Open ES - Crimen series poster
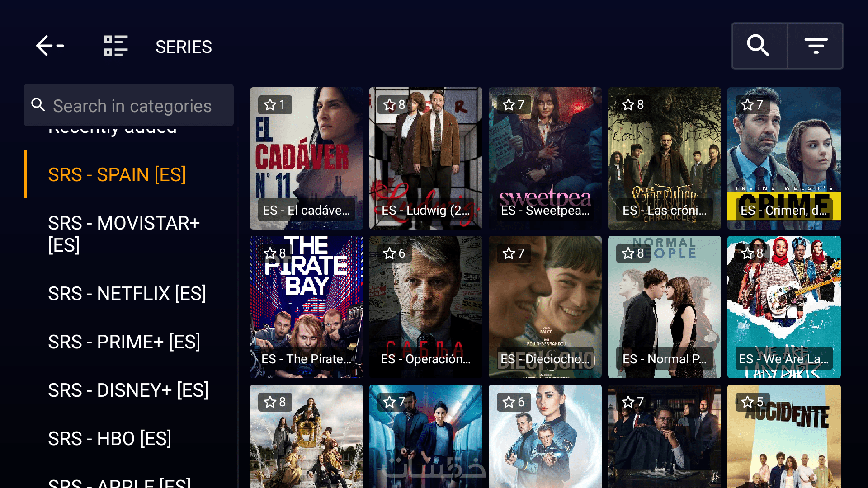This screenshot has height=488, width=868. tap(784, 158)
